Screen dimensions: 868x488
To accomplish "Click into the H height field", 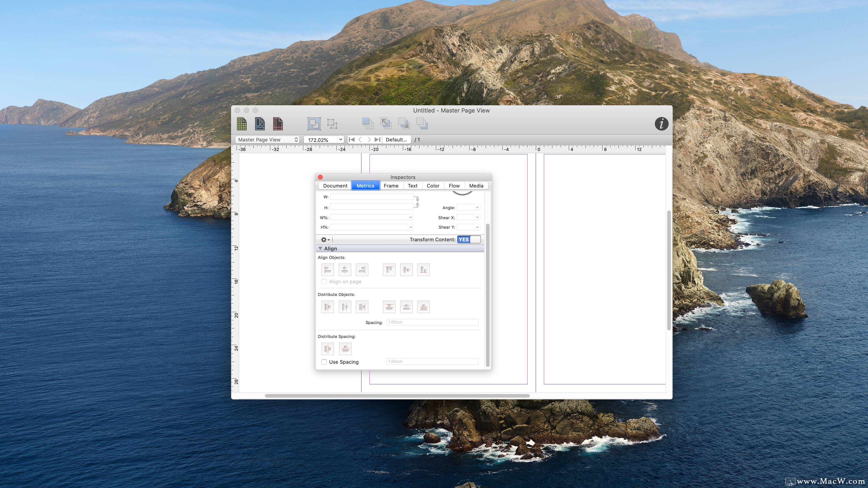I will click(x=372, y=207).
